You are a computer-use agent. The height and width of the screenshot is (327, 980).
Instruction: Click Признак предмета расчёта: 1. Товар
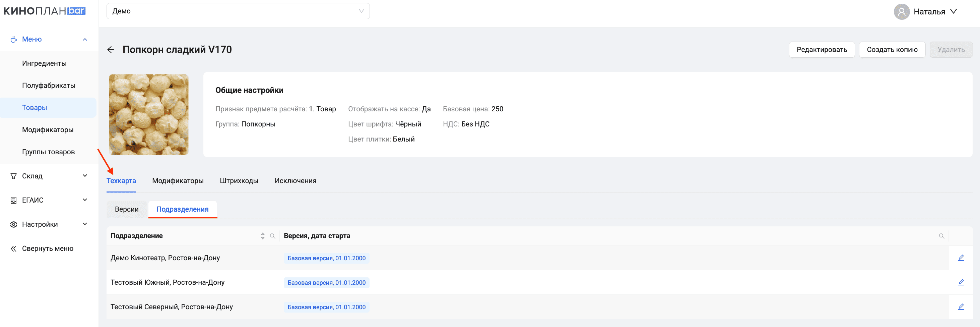tap(275, 109)
